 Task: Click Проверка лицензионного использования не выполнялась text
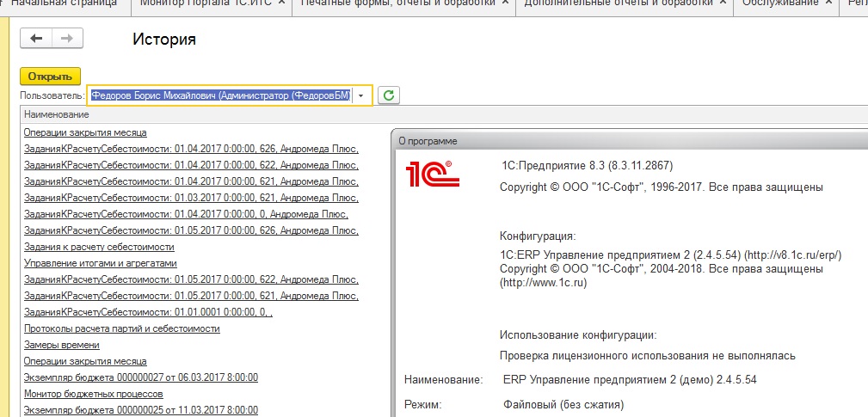(x=648, y=356)
